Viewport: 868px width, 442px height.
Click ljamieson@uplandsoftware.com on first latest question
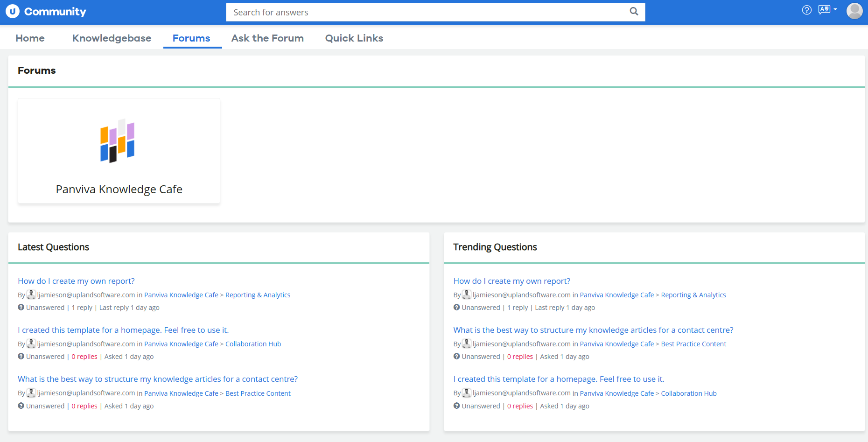tap(86, 295)
